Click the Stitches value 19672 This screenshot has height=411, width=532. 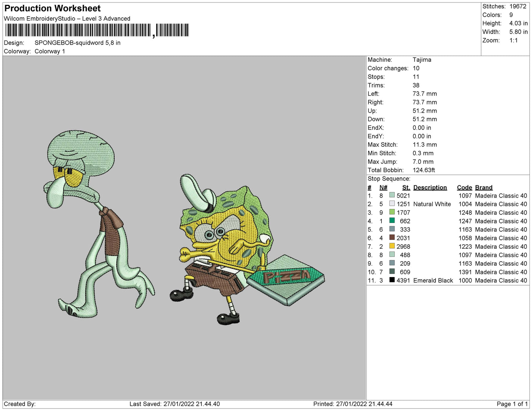click(518, 6)
